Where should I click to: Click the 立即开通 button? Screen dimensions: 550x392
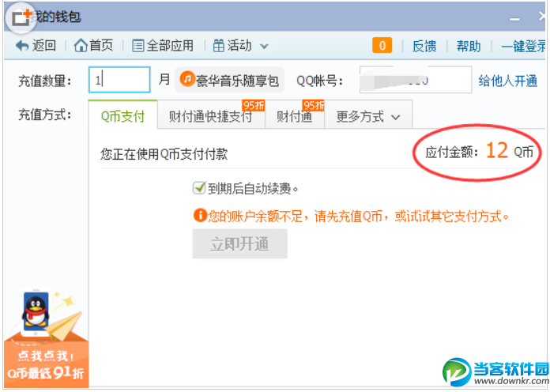tap(240, 244)
